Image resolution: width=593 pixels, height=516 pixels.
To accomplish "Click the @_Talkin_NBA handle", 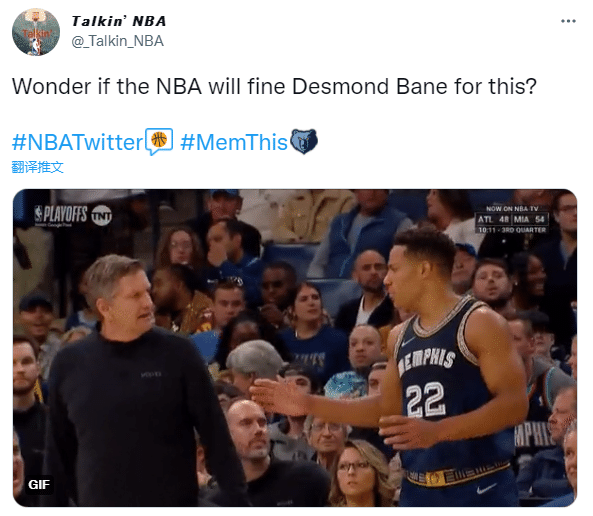I will coord(118,41).
